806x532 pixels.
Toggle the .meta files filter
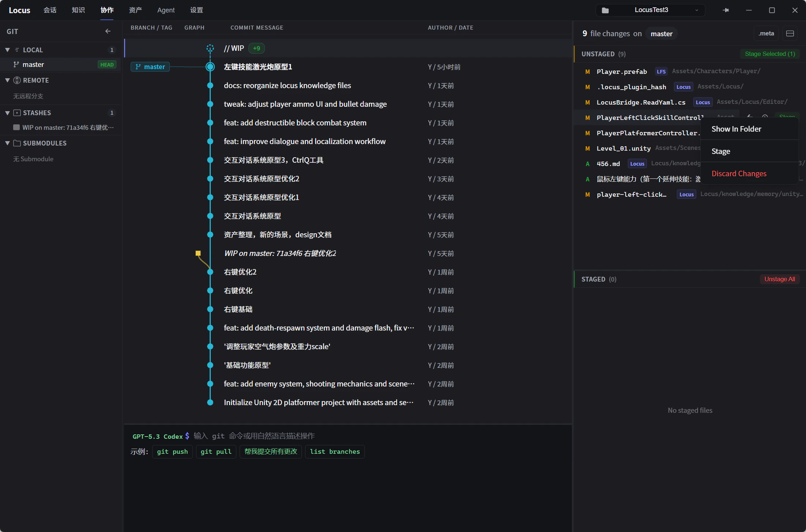766,34
